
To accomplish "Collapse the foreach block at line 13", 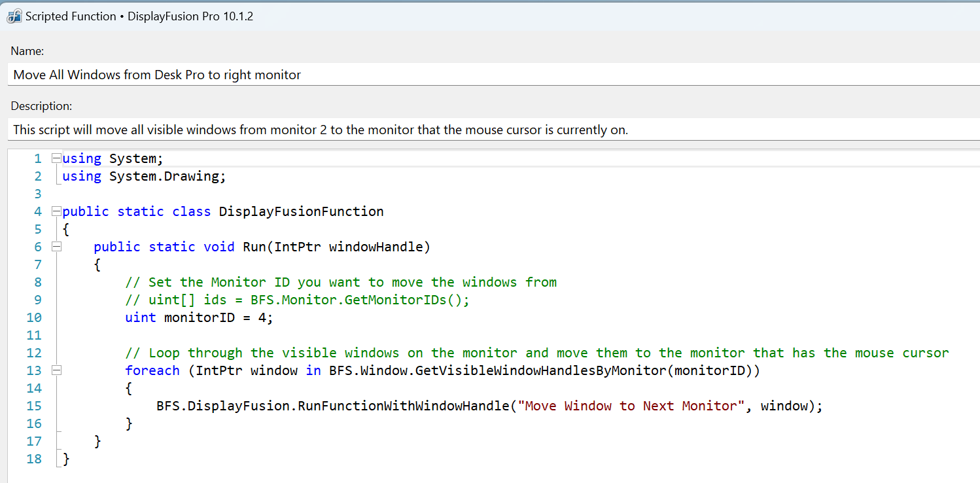I will pyautogui.click(x=56, y=370).
